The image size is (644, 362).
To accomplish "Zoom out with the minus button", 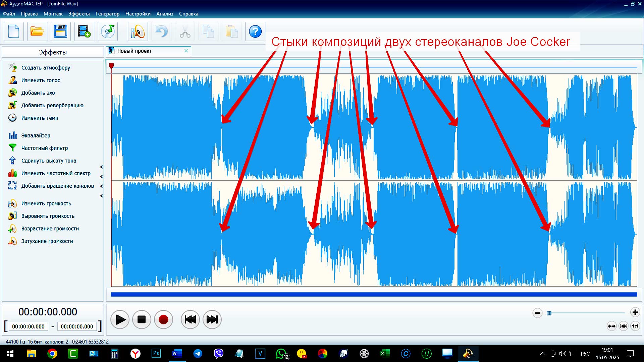I will click(537, 313).
